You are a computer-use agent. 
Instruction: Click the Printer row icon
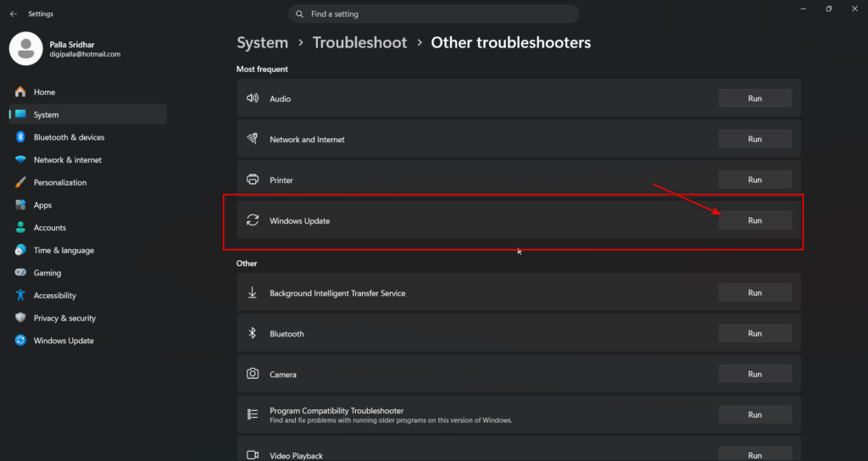pyautogui.click(x=253, y=180)
